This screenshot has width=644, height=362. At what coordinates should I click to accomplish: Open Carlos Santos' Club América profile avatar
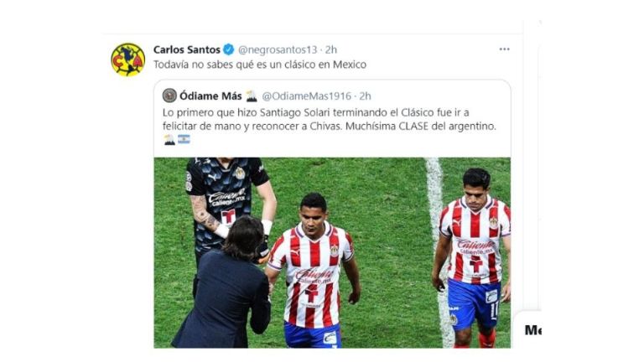[x=128, y=59]
